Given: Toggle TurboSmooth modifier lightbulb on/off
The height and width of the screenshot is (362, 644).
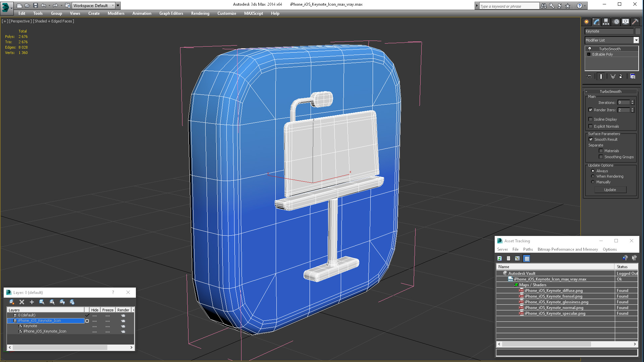Looking at the screenshot, I should pyautogui.click(x=589, y=49).
